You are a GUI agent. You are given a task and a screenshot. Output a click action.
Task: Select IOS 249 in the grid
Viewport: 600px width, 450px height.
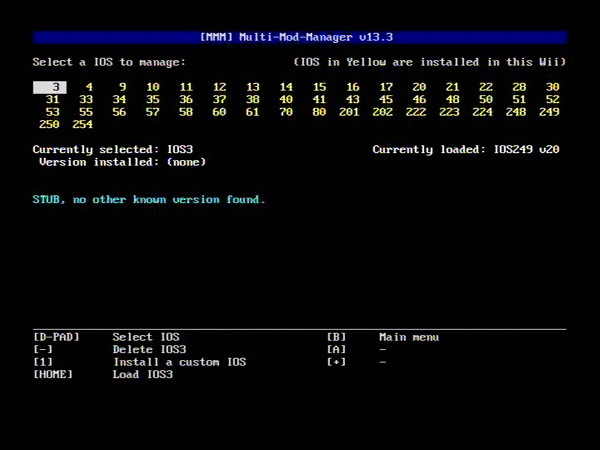pos(549,112)
